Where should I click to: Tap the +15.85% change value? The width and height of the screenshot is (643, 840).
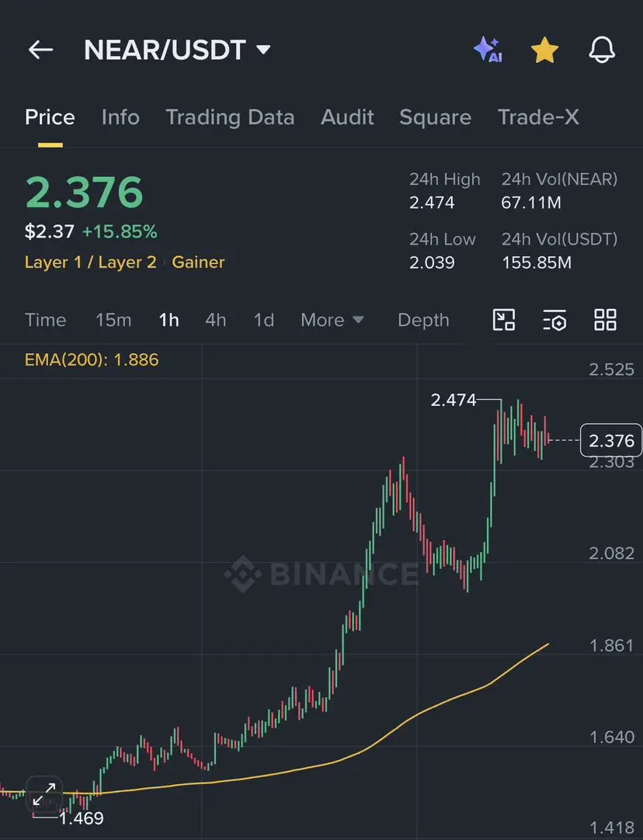[120, 231]
